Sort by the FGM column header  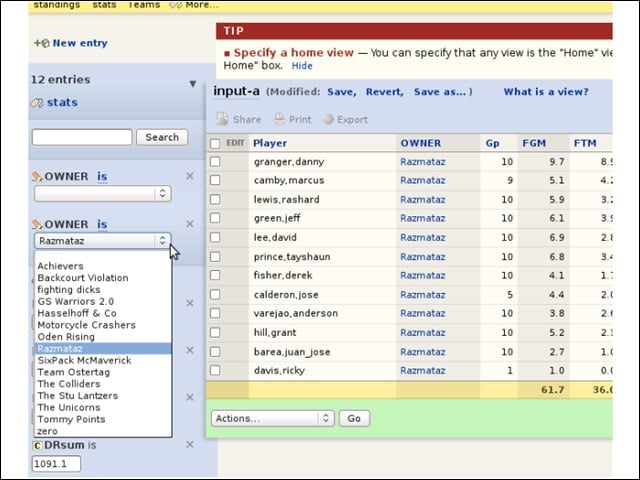(534, 143)
